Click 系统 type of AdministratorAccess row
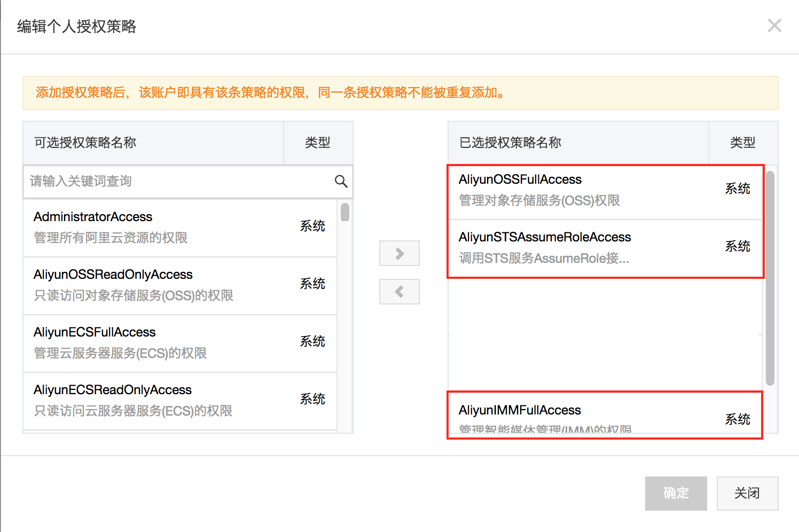The width and height of the screenshot is (799, 532). point(312,226)
